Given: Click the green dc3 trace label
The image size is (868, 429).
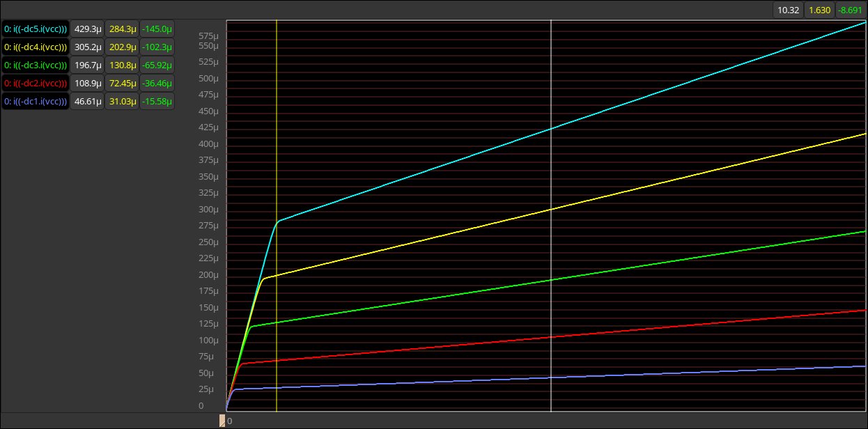Looking at the screenshot, I should tap(36, 65).
